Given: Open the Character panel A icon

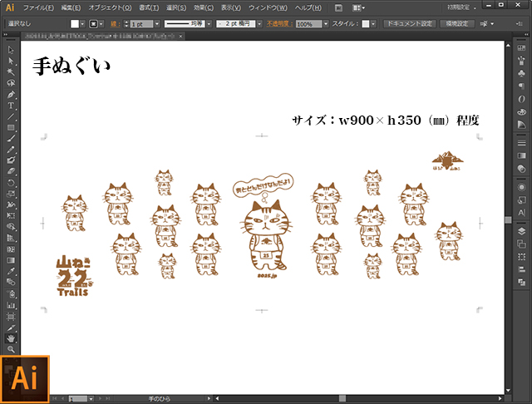Looking at the screenshot, I should (521, 213).
